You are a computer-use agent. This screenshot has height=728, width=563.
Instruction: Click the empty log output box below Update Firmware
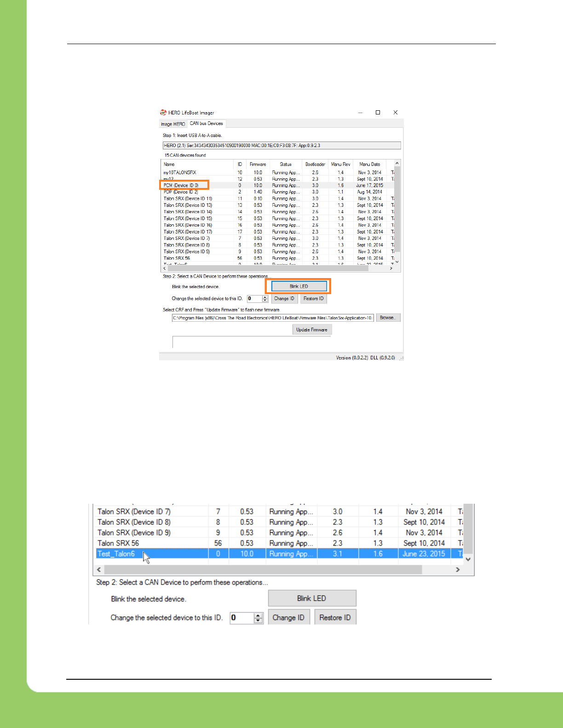click(x=252, y=342)
